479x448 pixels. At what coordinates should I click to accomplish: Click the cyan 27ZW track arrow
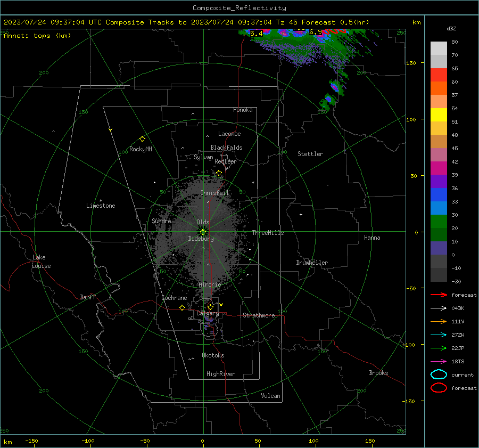(439, 335)
